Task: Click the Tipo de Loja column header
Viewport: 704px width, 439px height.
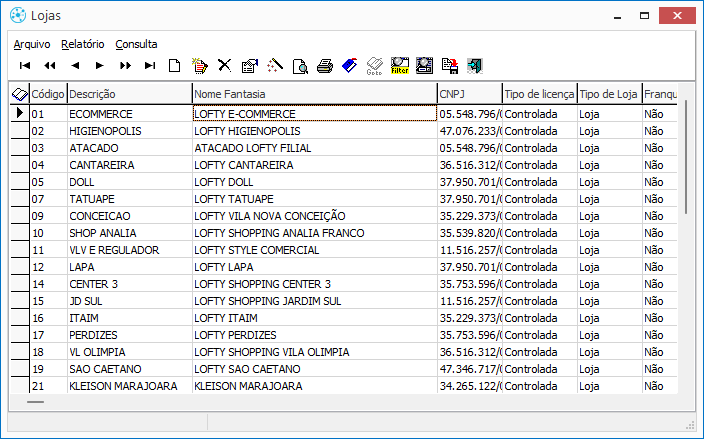Action: click(x=610, y=94)
